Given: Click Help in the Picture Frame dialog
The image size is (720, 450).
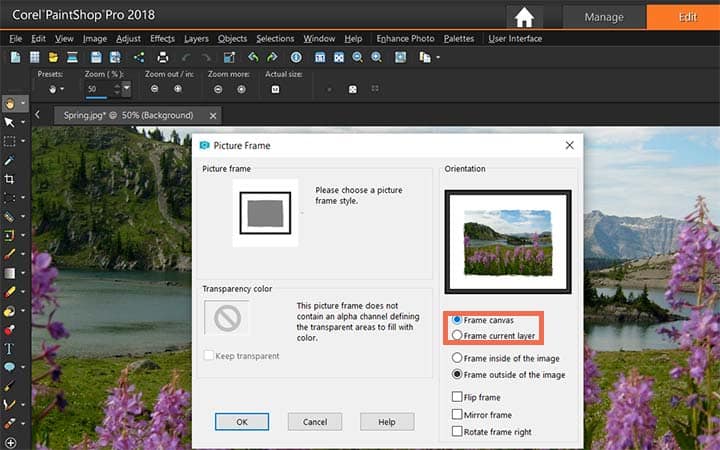Looking at the screenshot, I should (x=387, y=422).
